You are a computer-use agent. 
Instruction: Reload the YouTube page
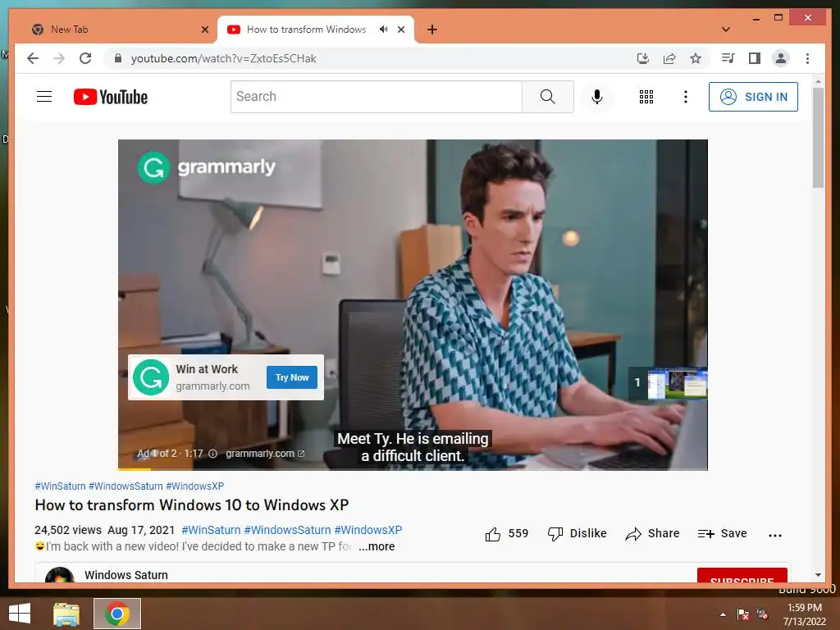point(85,58)
